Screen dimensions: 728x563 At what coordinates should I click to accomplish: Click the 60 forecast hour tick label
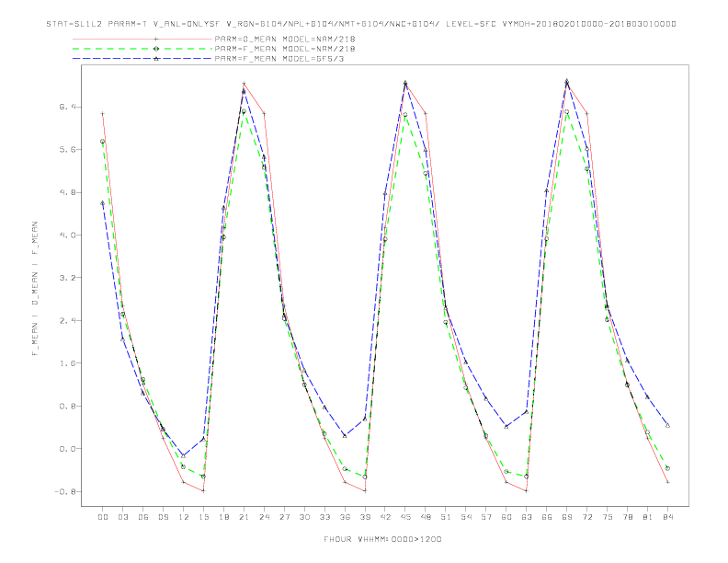(x=506, y=517)
